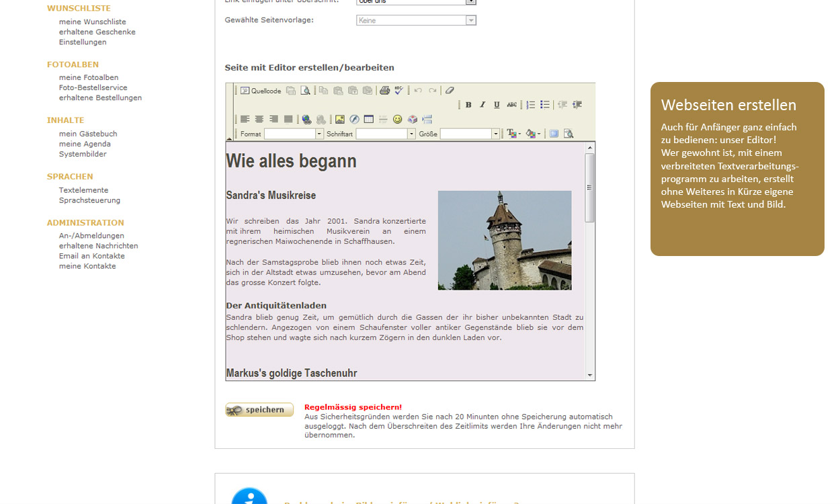
Task: Toggle italic formatting in the editor
Action: click(x=482, y=105)
